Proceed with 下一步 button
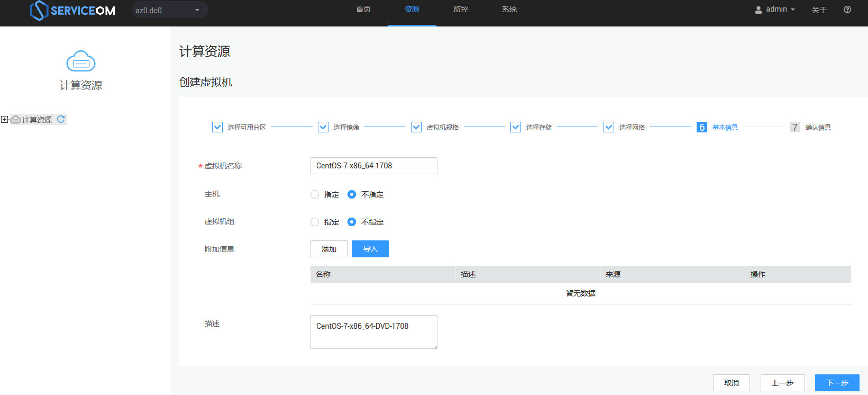 click(x=837, y=383)
